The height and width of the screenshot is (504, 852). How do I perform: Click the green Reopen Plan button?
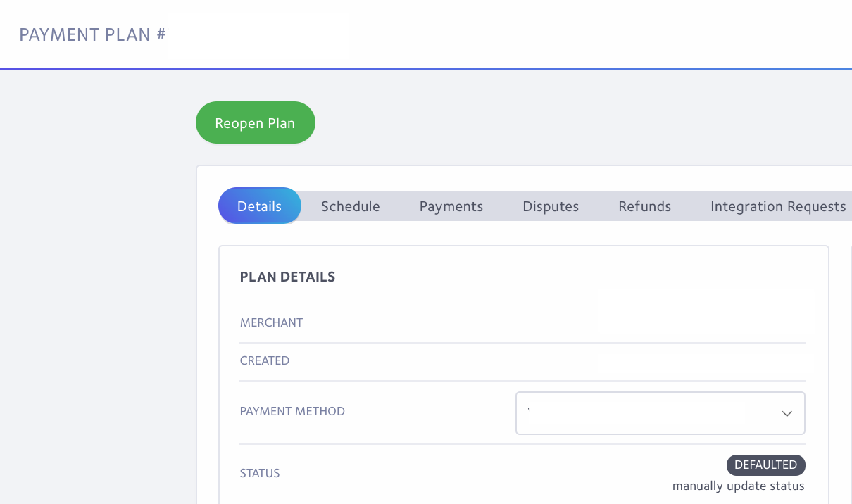tap(255, 122)
